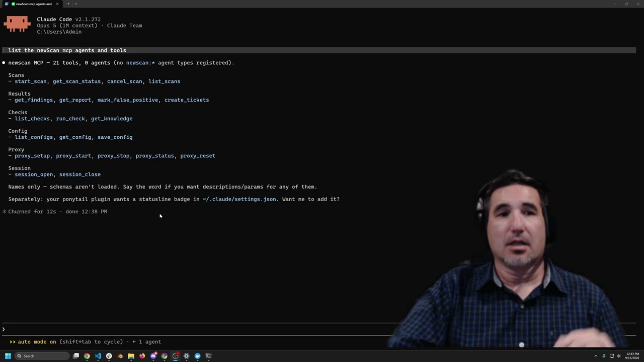Image resolution: width=644 pixels, height=362 pixels.
Task: Click the proxy_setup tool name
Action: 32,156
